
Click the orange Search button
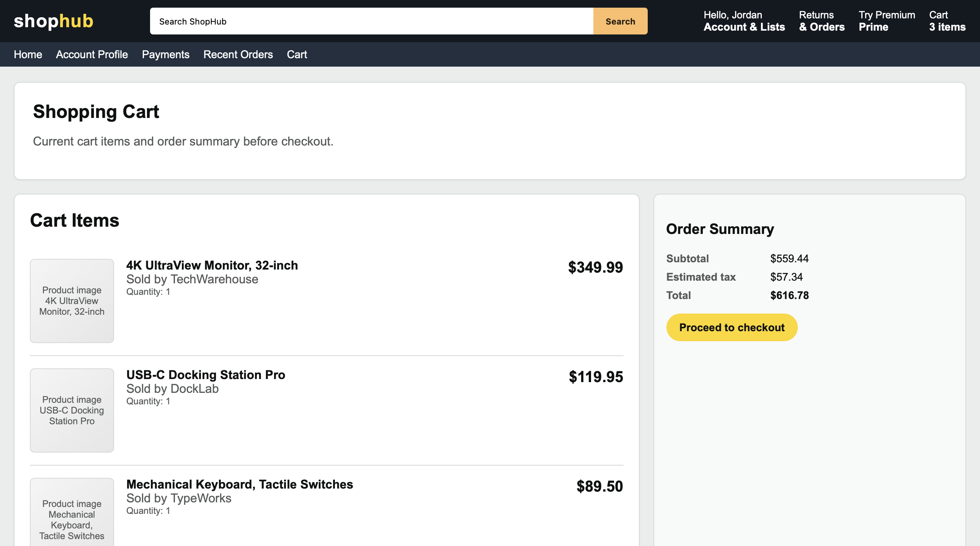coord(620,21)
